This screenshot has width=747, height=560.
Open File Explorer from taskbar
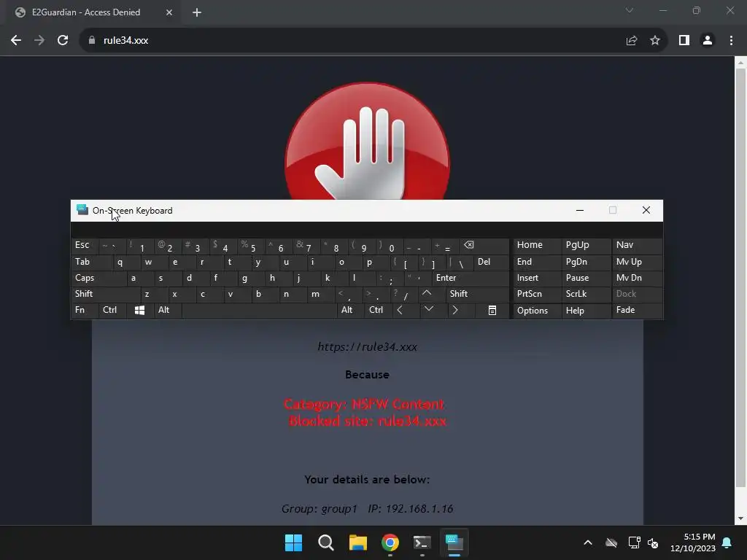pos(357,542)
